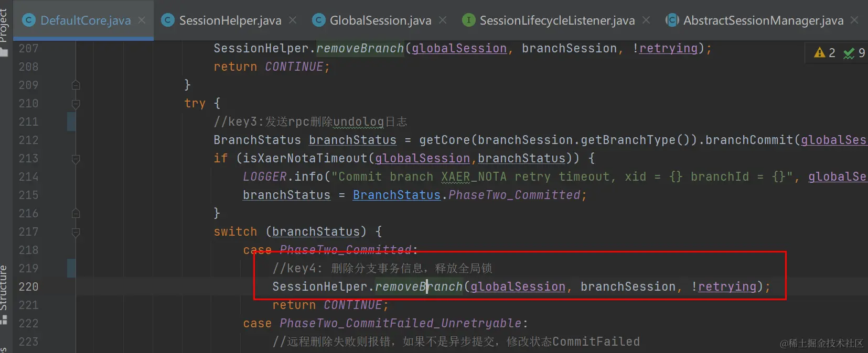
Task: Click the interface icon on SessionLifecycleListener.java tab
Action: [468, 20]
